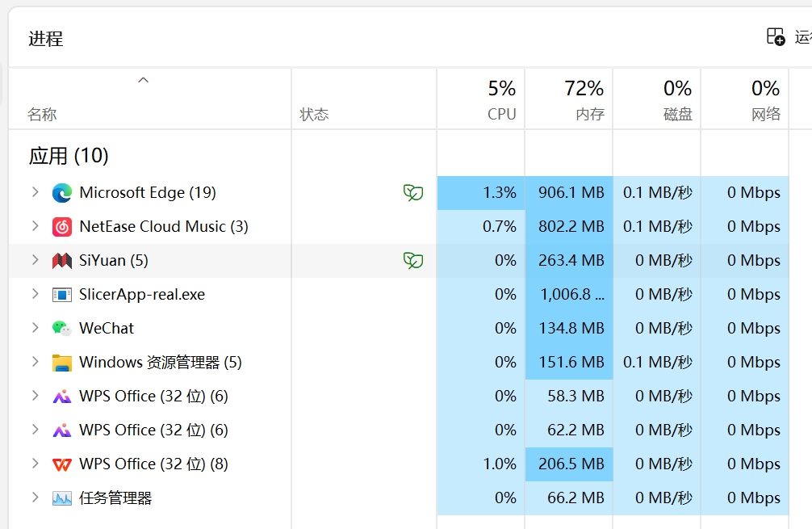This screenshot has height=529, width=812.
Task: Click the Microsoft Edge app icon
Action: pyautogui.click(x=62, y=193)
